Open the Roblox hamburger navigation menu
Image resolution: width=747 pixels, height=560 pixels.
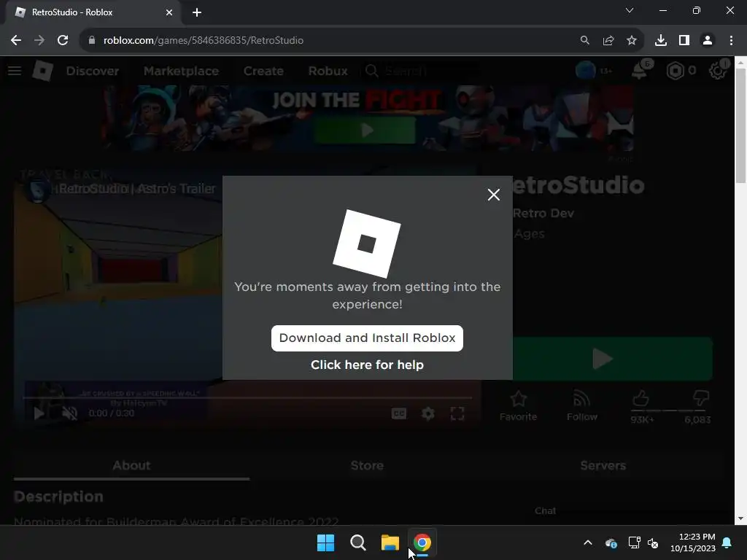tap(15, 71)
